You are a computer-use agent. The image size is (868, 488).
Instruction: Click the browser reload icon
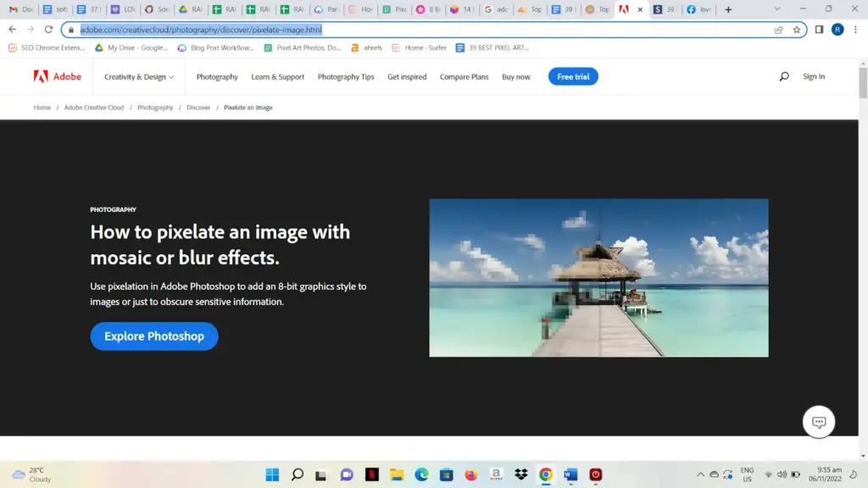click(48, 30)
